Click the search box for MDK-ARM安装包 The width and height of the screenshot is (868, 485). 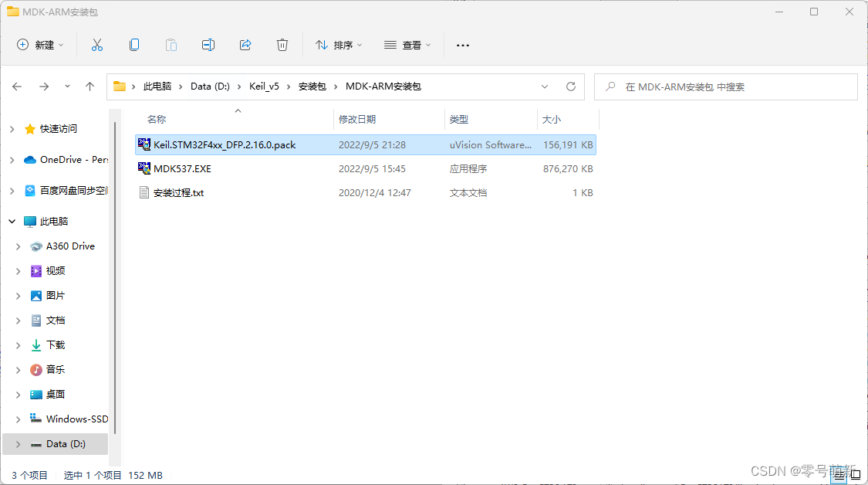pyautogui.click(x=726, y=86)
